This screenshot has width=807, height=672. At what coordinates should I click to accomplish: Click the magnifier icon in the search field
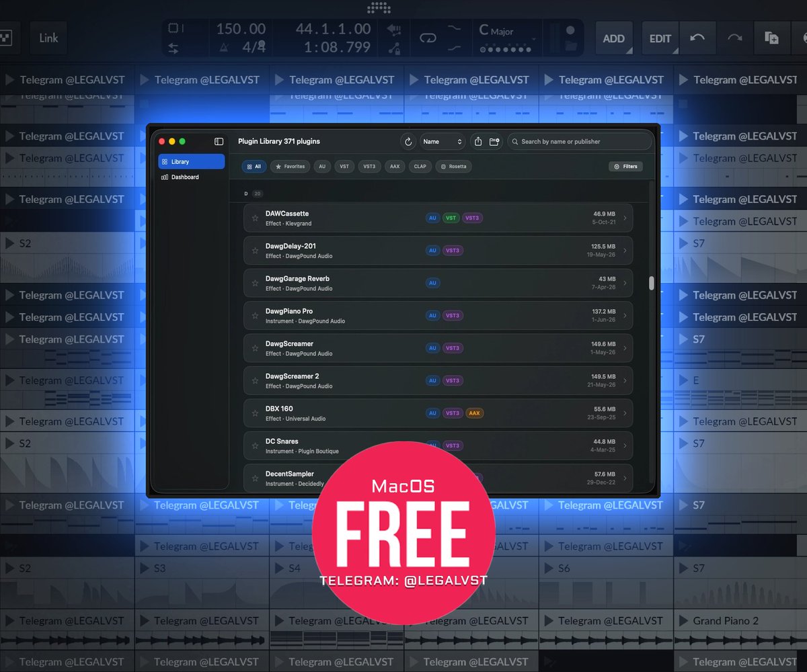pyautogui.click(x=514, y=142)
